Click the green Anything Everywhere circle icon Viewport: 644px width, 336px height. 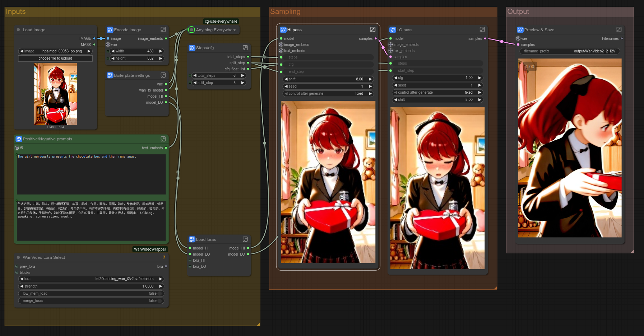191,30
